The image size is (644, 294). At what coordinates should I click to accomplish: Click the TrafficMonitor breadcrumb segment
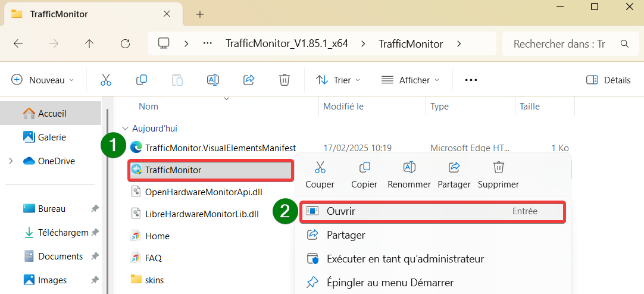click(411, 43)
